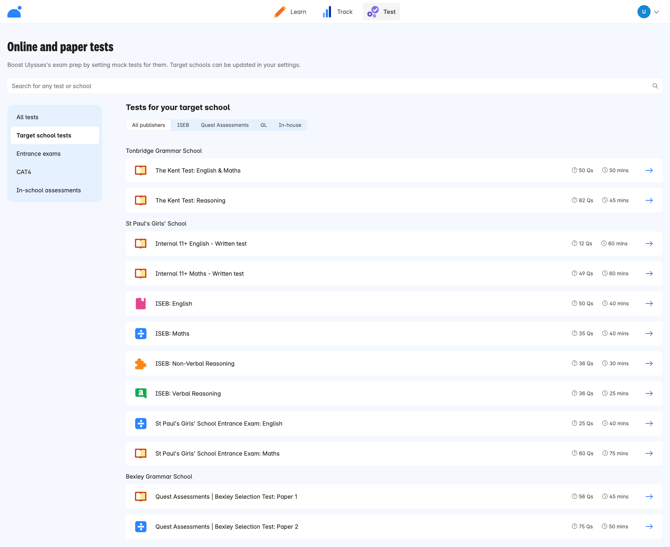Click arrow for Internal 11+ English test
Screen dimensions: 670x547
coord(649,244)
